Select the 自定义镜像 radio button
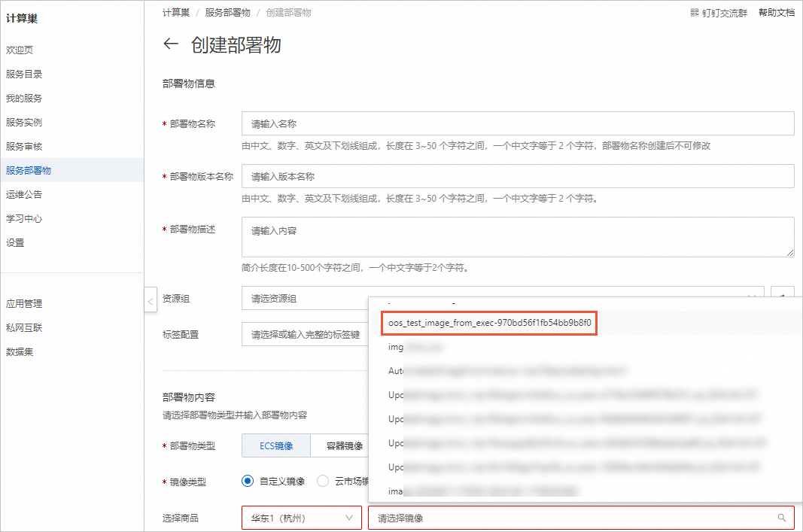Screen dimensions: 803x532 coord(248,481)
